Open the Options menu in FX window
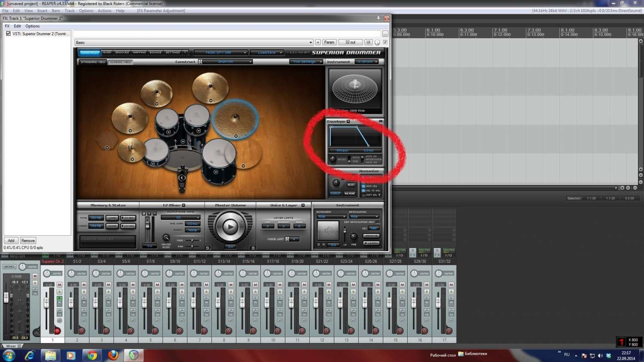 tap(32, 26)
